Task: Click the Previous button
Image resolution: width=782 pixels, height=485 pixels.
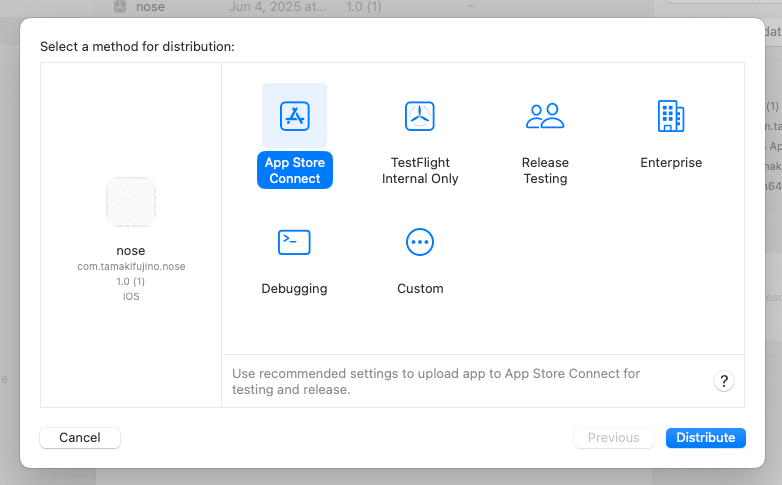Action: point(613,437)
